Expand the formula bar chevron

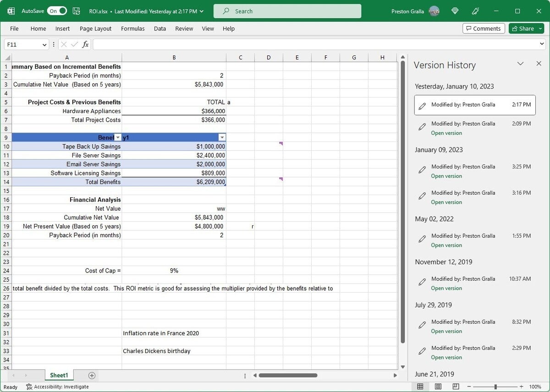(542, 44)
